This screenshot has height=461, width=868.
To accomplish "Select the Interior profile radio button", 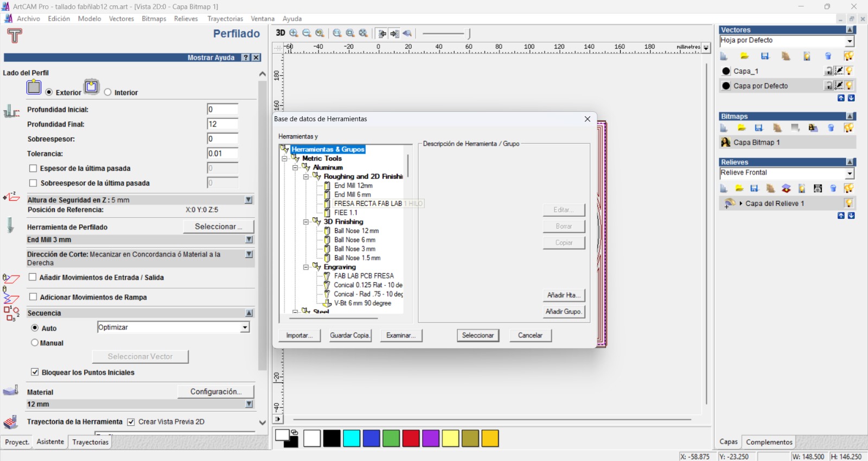I will pos(108,92).
